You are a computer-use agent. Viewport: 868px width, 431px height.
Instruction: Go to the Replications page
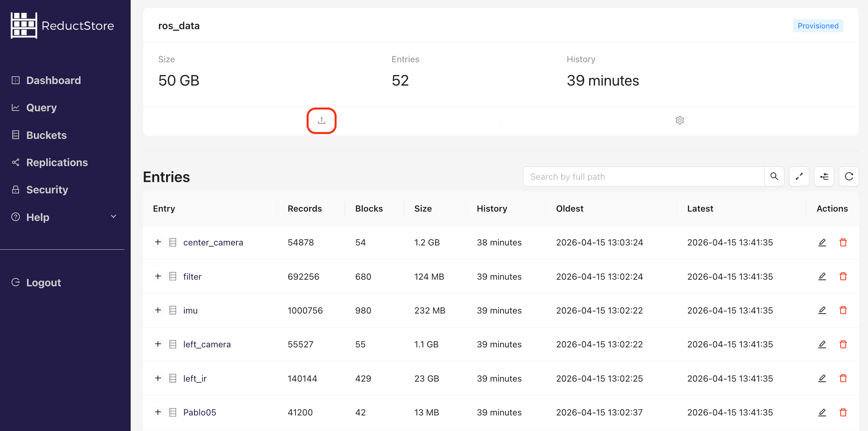click(x=57, y=163)
